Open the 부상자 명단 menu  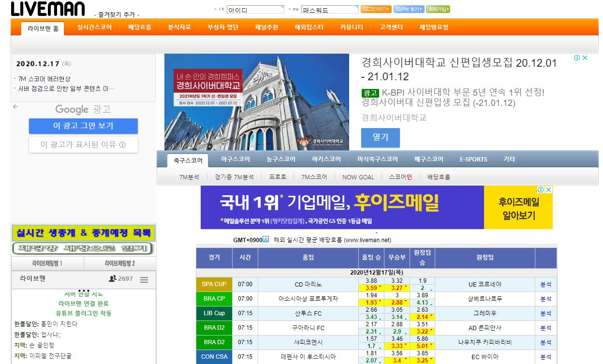pos(223,27)
